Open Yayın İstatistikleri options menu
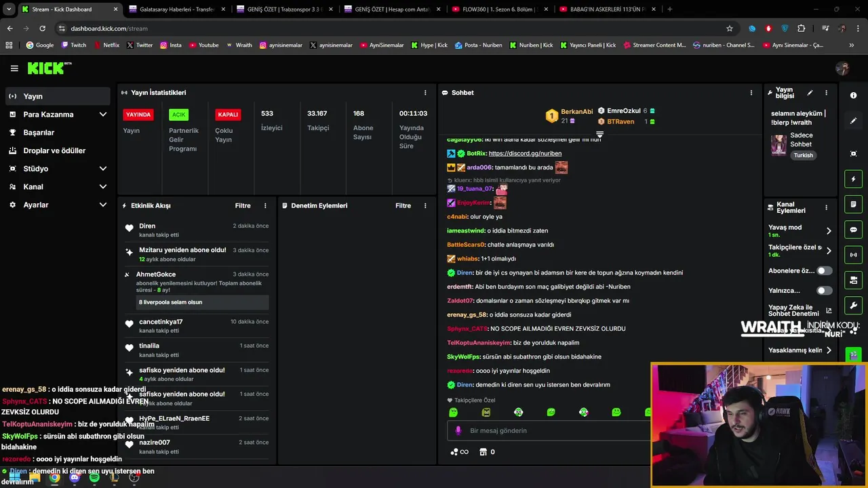 [x=425, y=93]
